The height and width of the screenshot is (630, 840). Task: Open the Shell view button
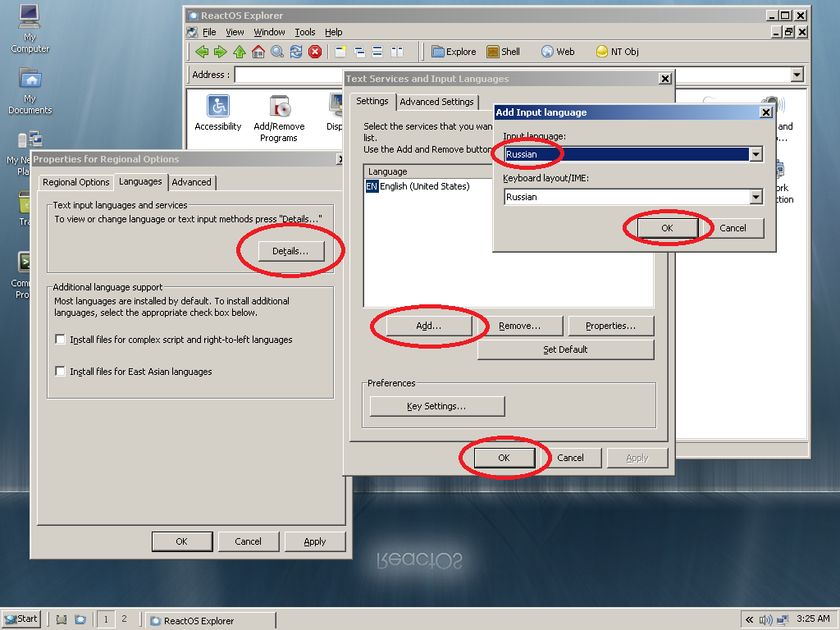503,52
